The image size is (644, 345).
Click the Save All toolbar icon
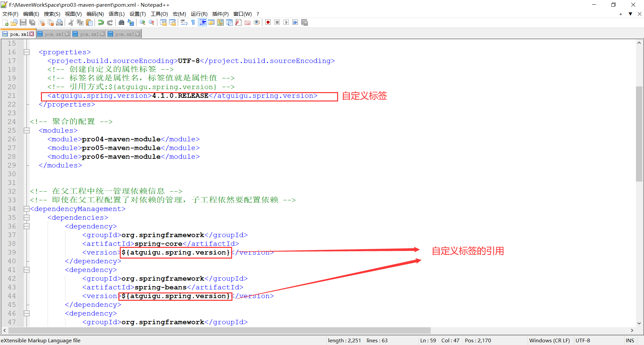tap(32, 22)
